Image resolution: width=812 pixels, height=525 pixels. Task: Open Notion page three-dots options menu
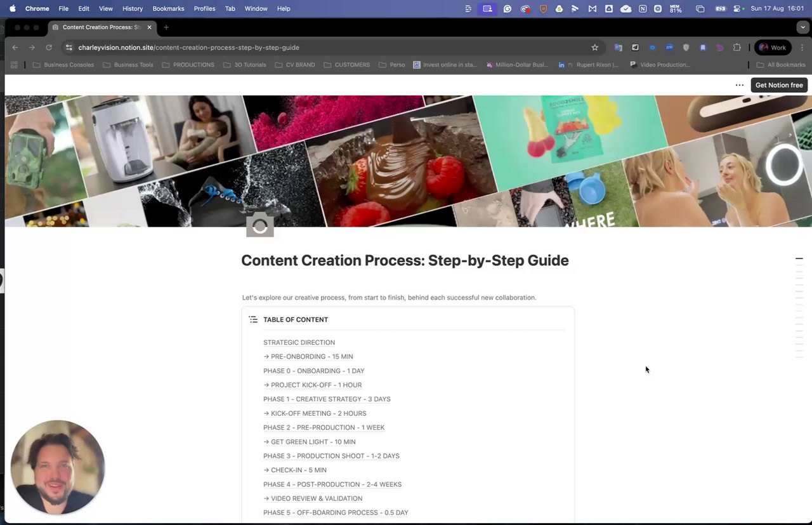[x=739, y=85]
